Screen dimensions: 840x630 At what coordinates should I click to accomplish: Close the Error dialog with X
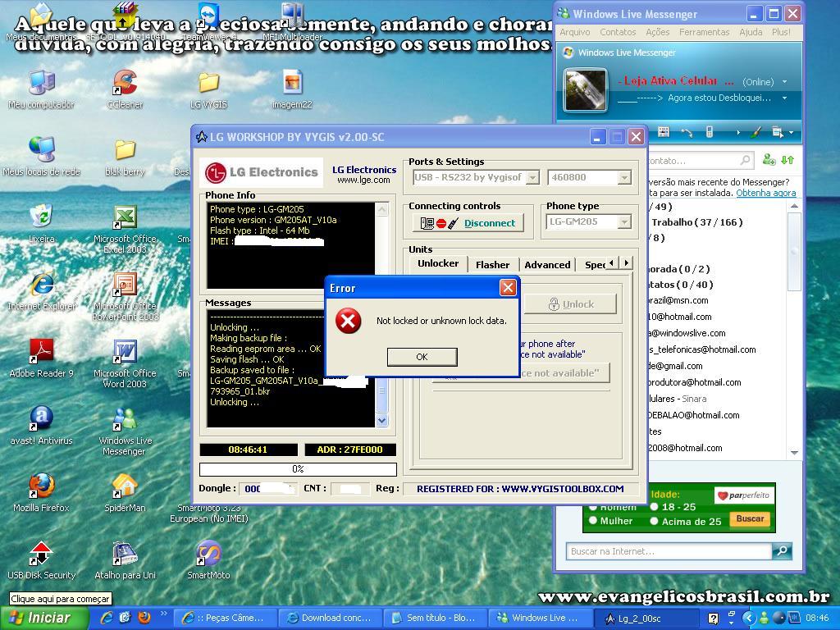[x=508, y=287]
